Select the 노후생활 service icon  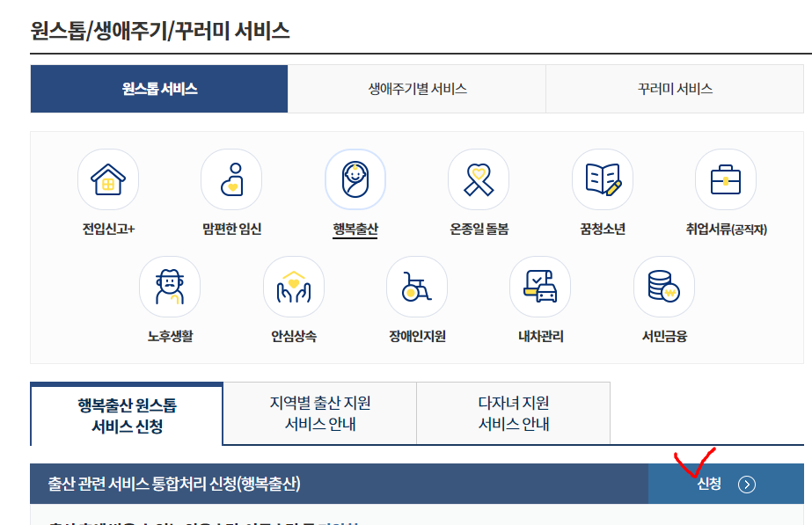(x=169, y=286)
